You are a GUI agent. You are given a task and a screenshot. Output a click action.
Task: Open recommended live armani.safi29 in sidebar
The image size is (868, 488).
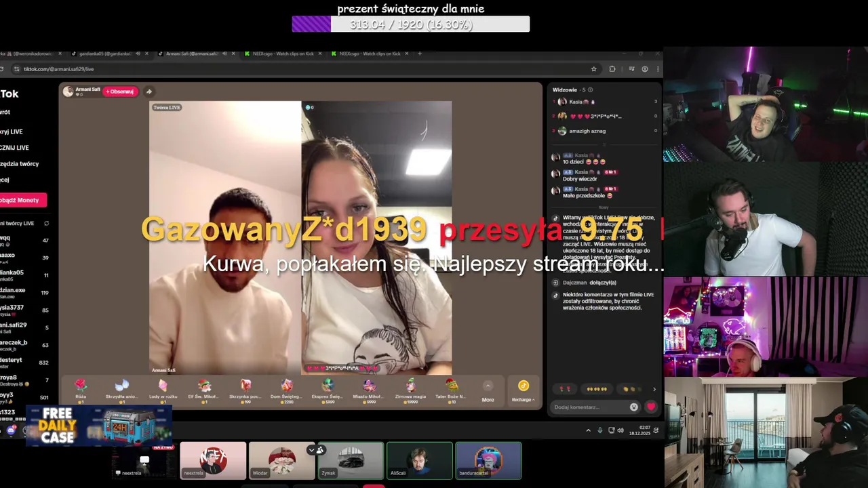(x=25, y=327)
